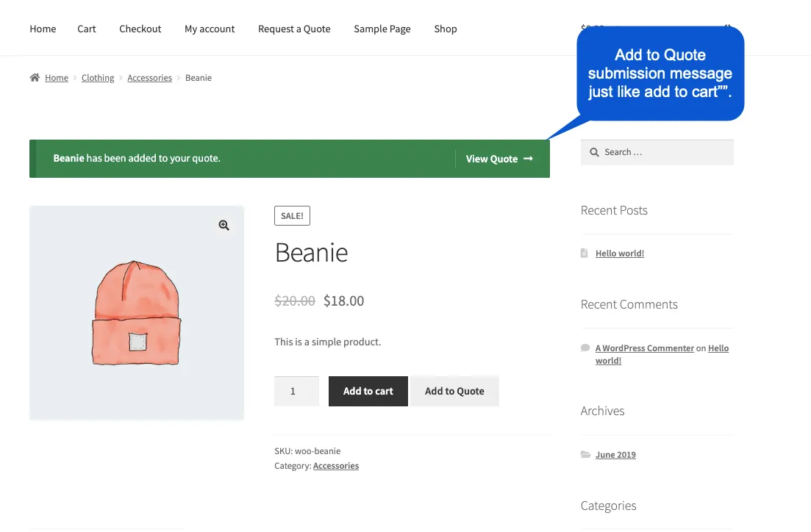Click the Add to Quote button
This screenshot has height=532, width=811.
pos(454,391)
